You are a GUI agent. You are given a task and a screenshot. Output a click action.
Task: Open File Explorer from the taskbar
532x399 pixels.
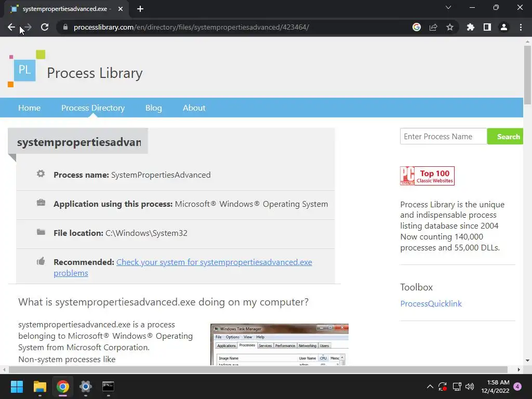[x=39, y=387]
